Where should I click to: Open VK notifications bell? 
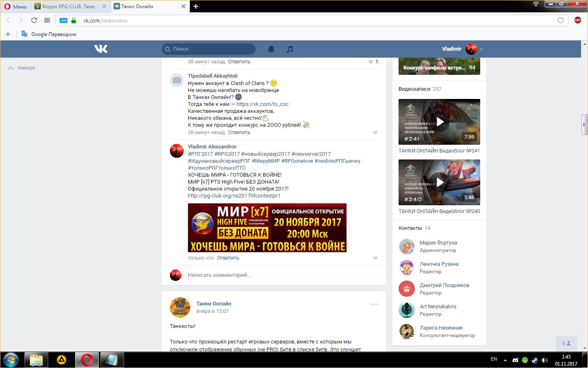(271, 49)
